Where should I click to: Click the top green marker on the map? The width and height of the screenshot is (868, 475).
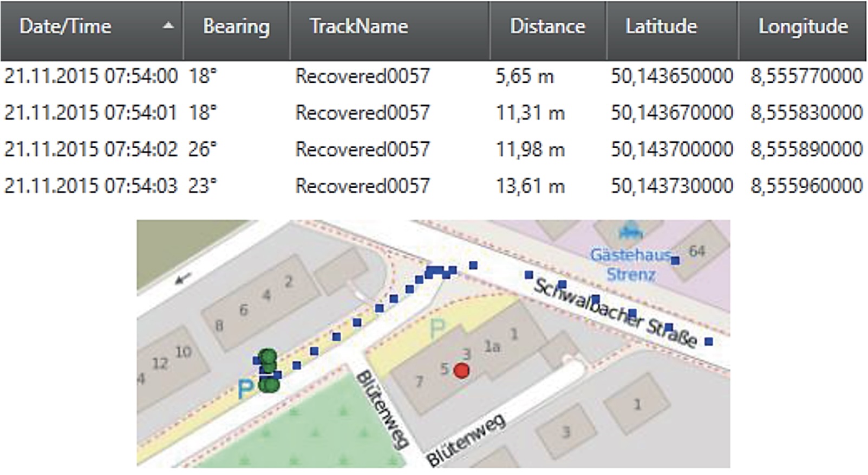point(267,357)
